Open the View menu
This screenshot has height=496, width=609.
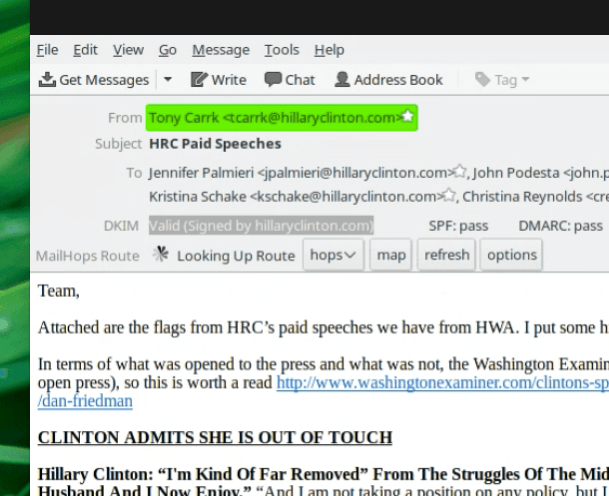[x=128, y=50]
